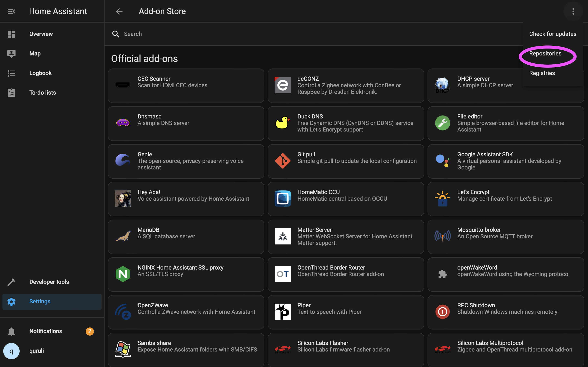Choose Registries from the overflow menu
The width and height of the screenshot is (588, 367).
tap(542, 73)
